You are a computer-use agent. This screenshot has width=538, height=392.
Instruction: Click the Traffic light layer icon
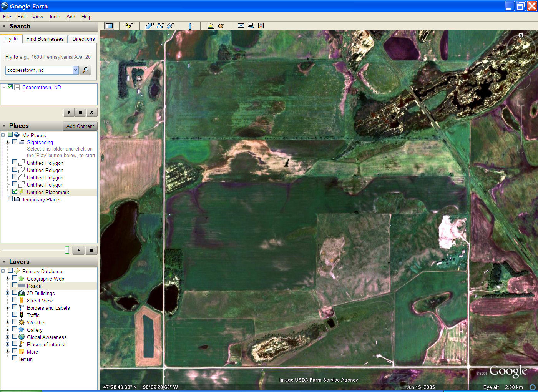(x=22, y=315)
